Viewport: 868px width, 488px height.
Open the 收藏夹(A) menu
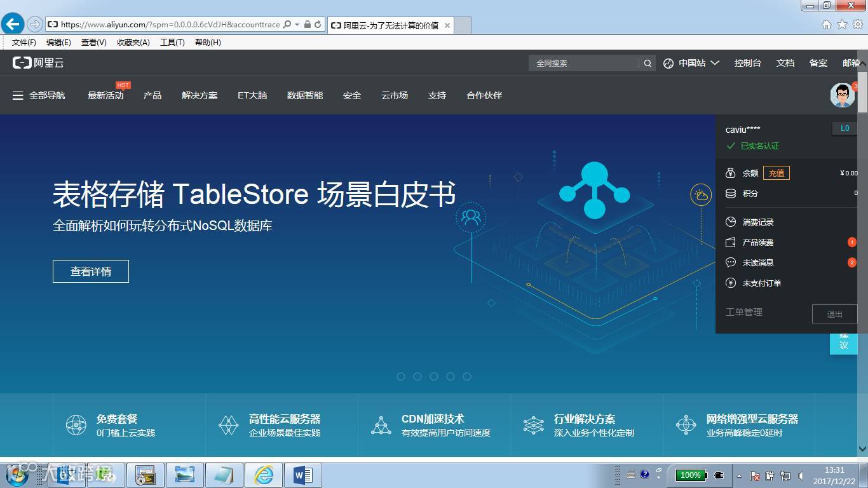[x=133, y=43]
